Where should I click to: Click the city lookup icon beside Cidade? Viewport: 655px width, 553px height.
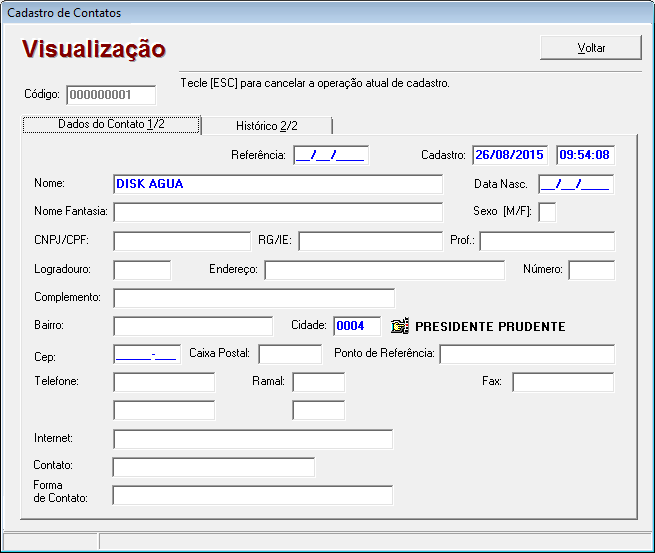400,326
